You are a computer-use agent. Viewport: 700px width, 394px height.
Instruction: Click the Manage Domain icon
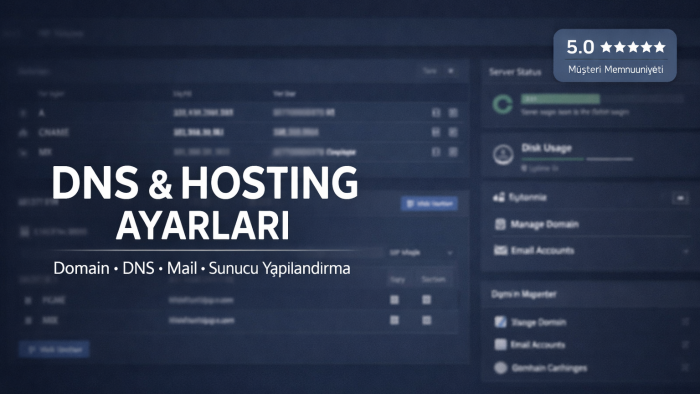tap(500, 224)
